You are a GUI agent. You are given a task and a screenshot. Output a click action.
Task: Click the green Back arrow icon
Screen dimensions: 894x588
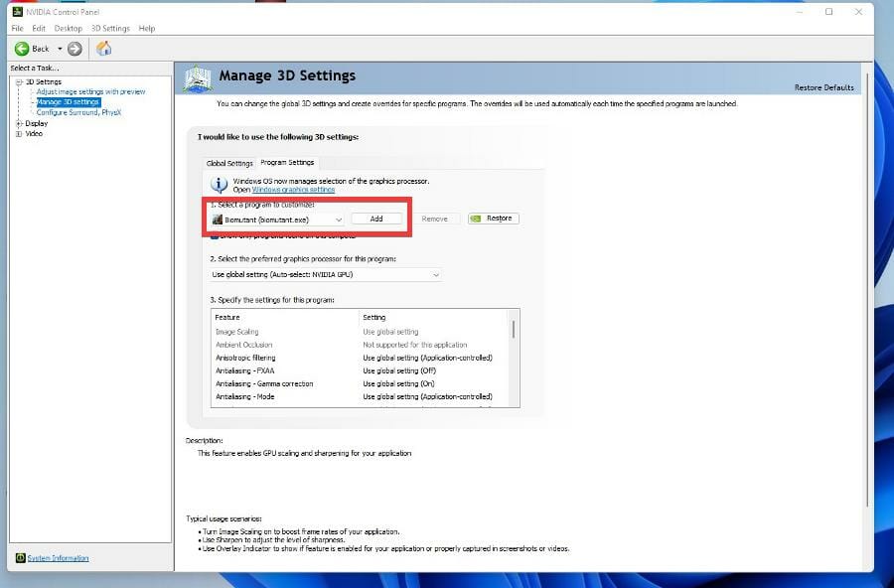pos(22,49)
